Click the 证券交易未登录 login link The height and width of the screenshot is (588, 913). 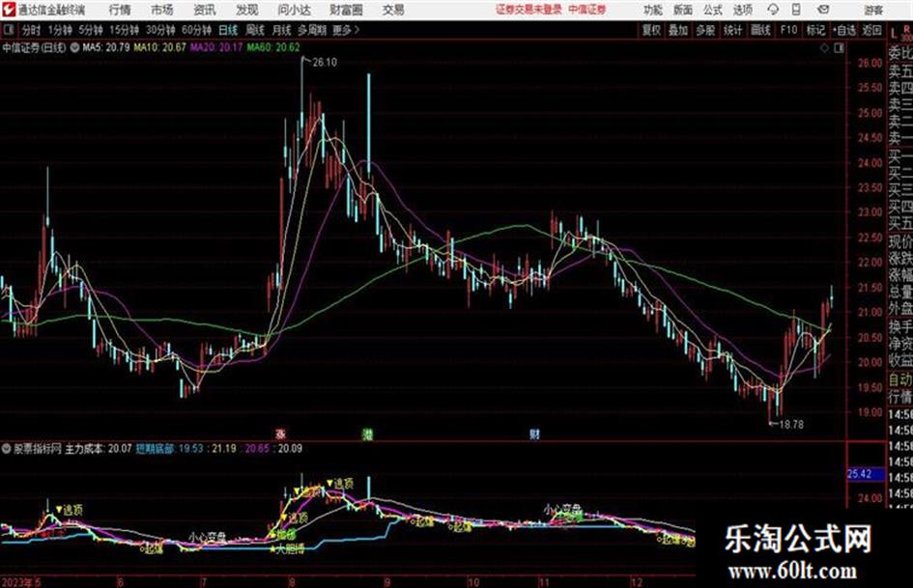(529, 10)
